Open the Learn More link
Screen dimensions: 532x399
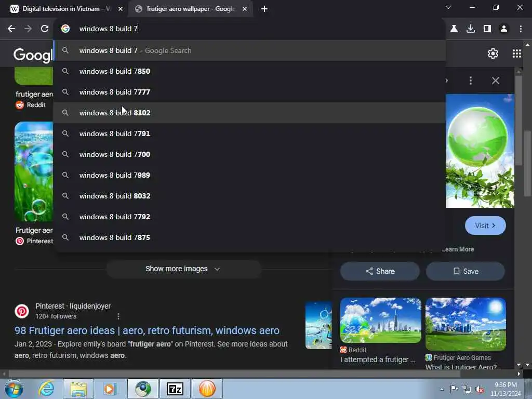pyautogui.click(x=458, y=249)
